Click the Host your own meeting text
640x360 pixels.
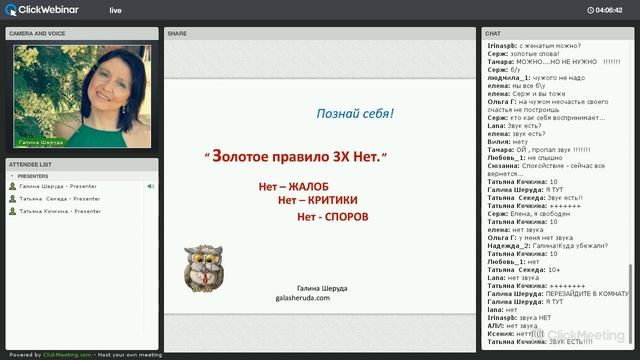tap(130, 355)
